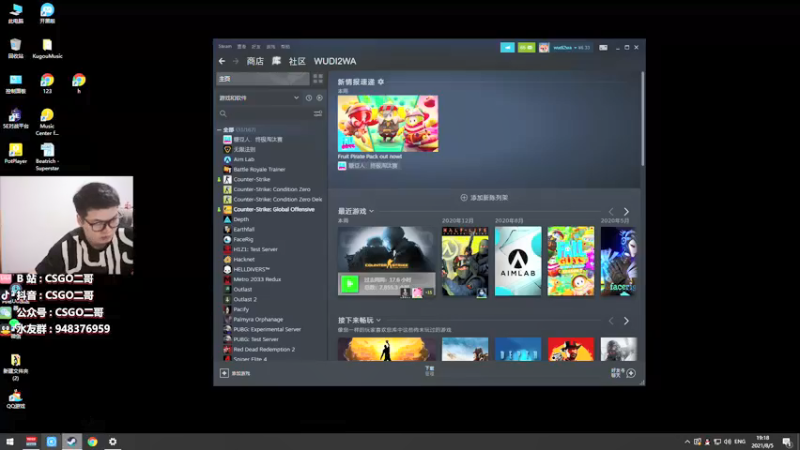Click the library search field
This screenshot has height=450, width=800.
click(x=265, y=113)
